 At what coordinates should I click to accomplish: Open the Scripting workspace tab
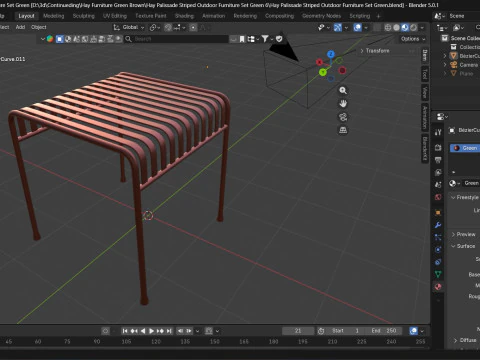pyautogui.click(x=359, y=16)
